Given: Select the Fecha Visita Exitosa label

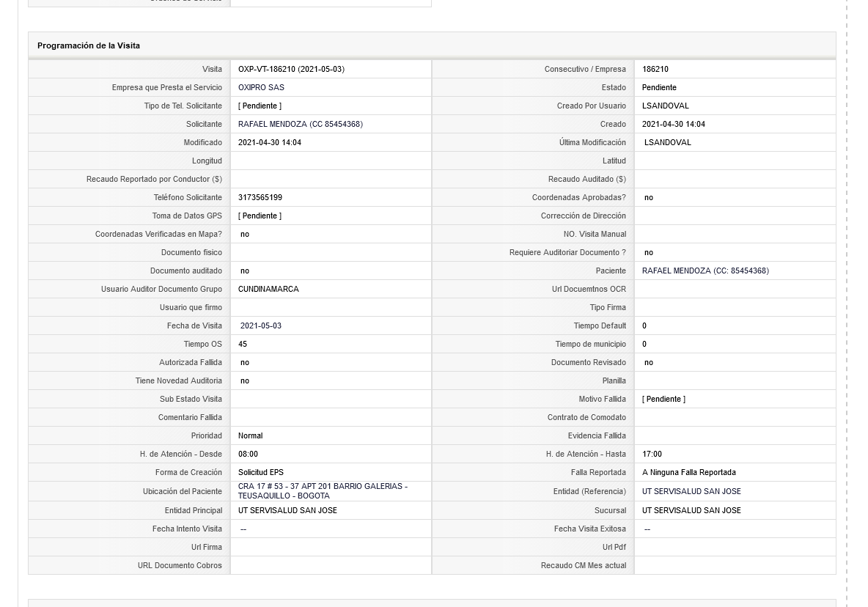Looking at the screenshot, I should (x=590, y=529).
